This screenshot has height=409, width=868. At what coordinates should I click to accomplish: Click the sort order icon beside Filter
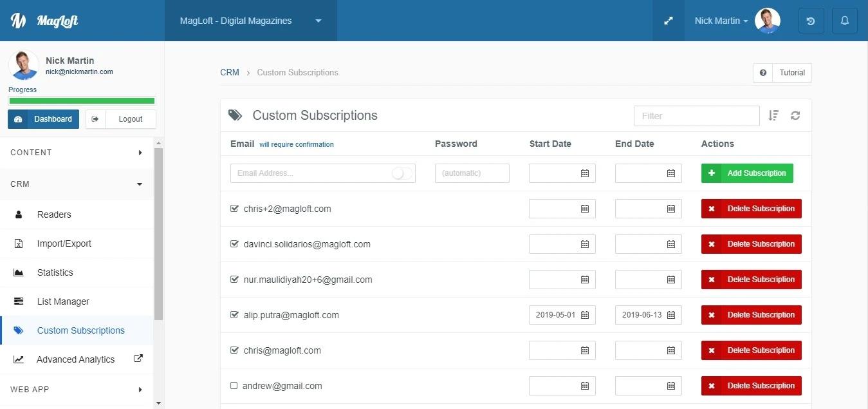[773, 115]
